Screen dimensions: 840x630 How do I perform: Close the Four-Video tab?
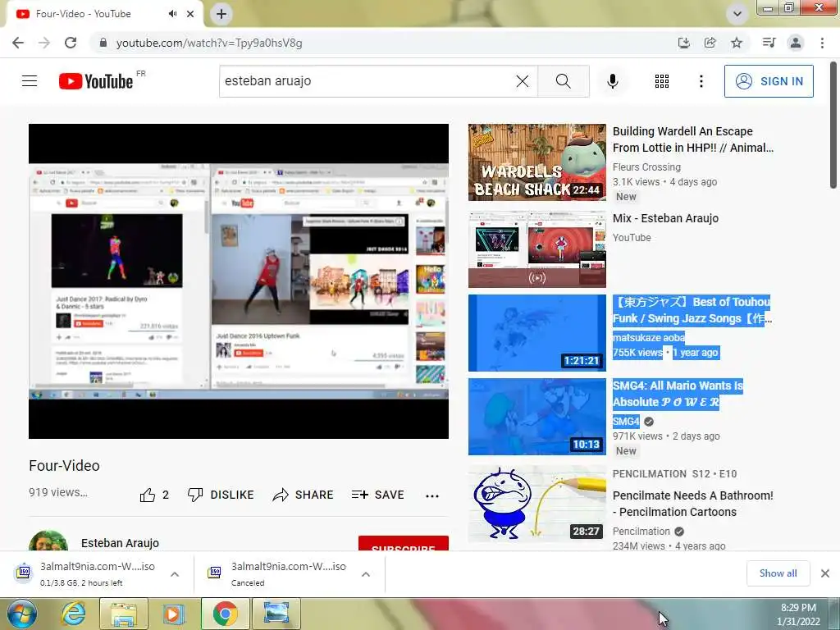click(x=190, y=14)
